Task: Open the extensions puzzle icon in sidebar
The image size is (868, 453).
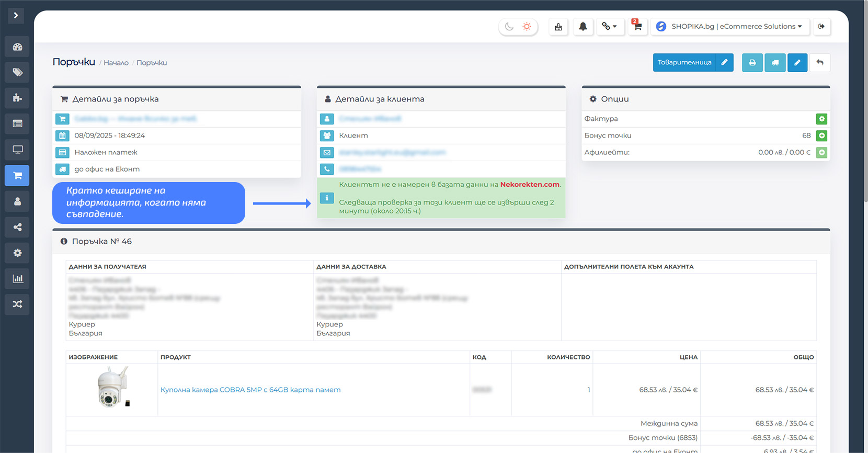Action: [x=17, y=98]
